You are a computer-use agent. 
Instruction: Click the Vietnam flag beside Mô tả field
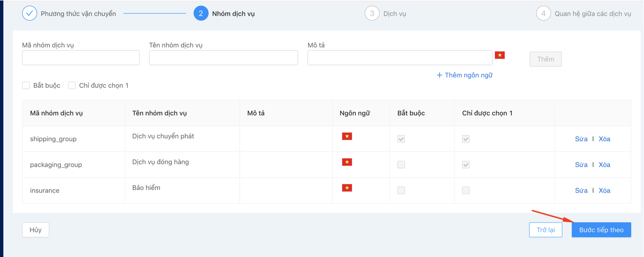(x=500, y=55)
